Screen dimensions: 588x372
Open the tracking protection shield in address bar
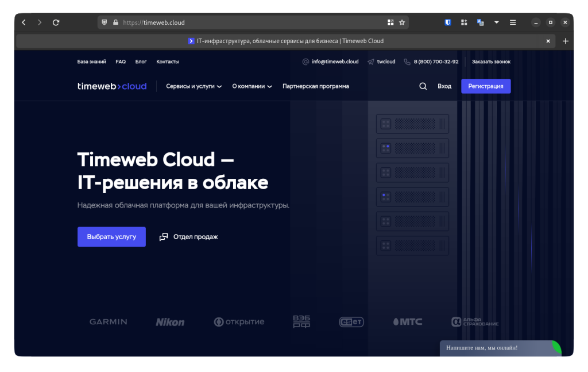coord(105,22)
